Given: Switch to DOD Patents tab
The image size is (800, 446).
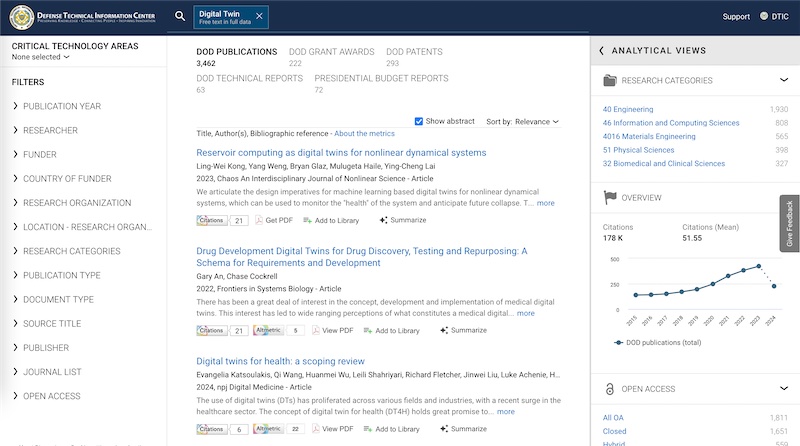Looking at the screenshot, I should pyautogui.click(x=413, y=52).
